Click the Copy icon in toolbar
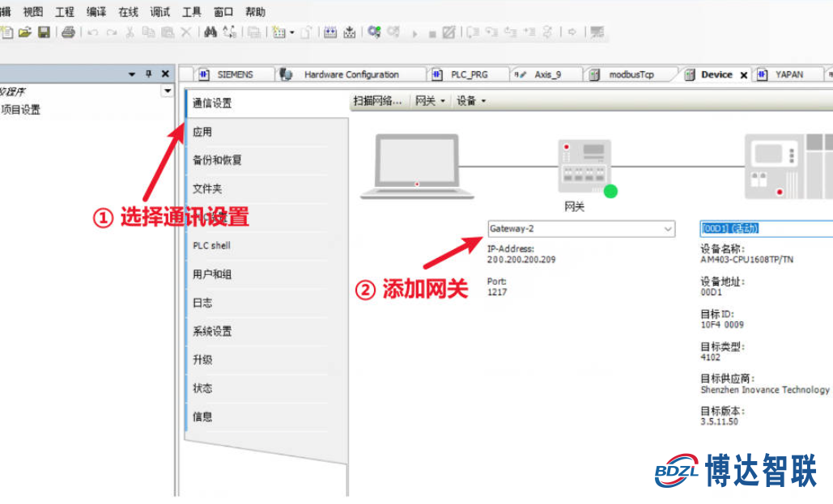This screenshot has width=833, height=504. pos(148,32)
